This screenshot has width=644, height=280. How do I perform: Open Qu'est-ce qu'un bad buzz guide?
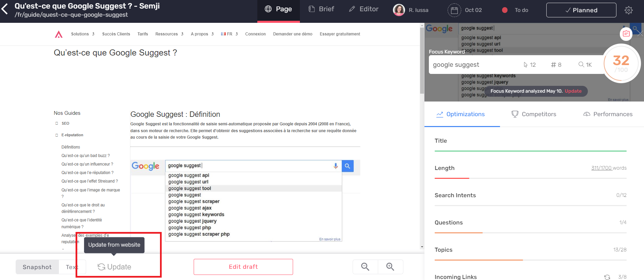click(85, 156)
